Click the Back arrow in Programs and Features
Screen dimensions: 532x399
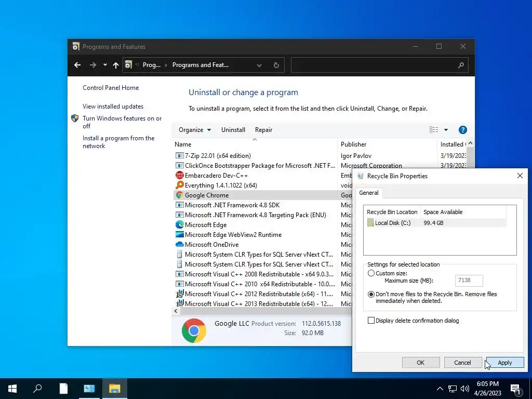tap(77, 65)
